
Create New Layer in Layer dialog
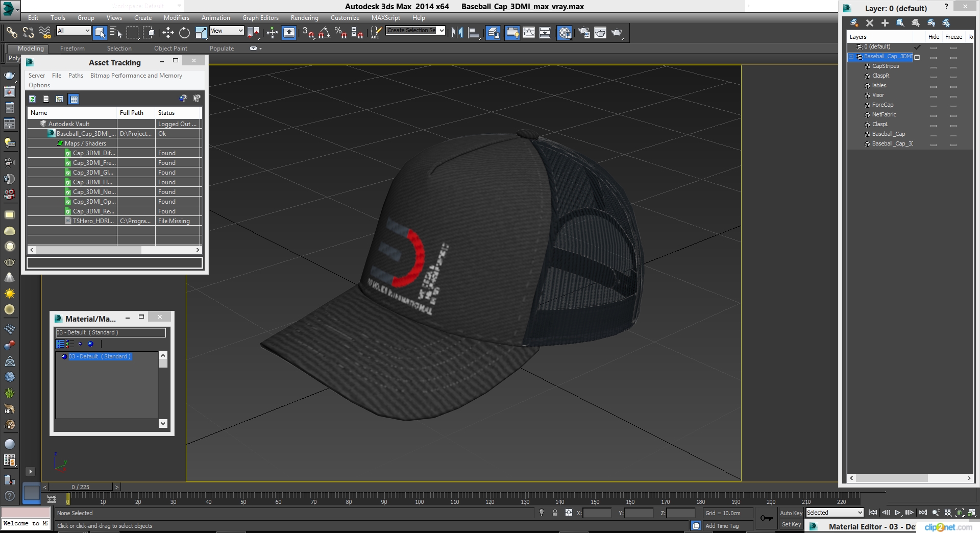(x=854, y=23)
